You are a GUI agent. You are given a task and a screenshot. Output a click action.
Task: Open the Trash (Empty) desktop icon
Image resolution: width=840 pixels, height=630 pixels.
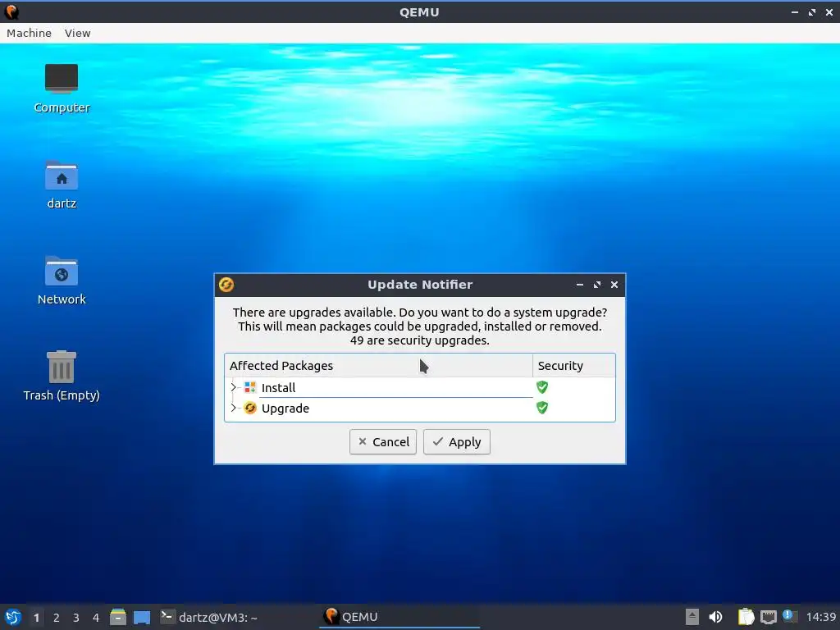[x=62, y=376]
